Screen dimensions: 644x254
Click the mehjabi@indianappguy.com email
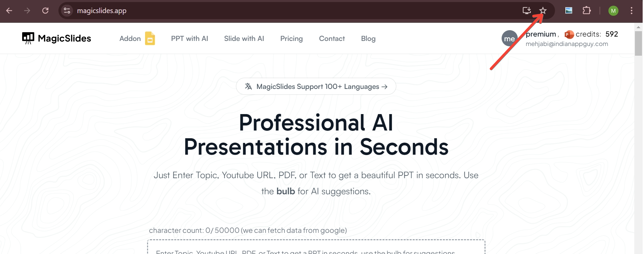pos(567,44)
